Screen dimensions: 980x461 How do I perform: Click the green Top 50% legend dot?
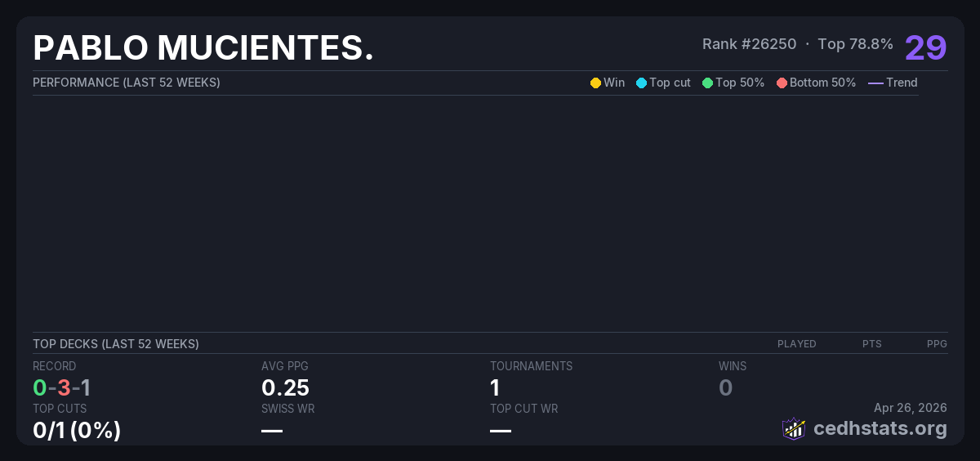click(x=707, y=83)
